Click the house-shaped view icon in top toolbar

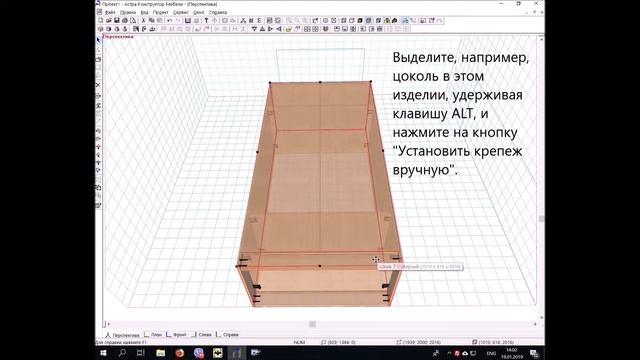(394, 20)
